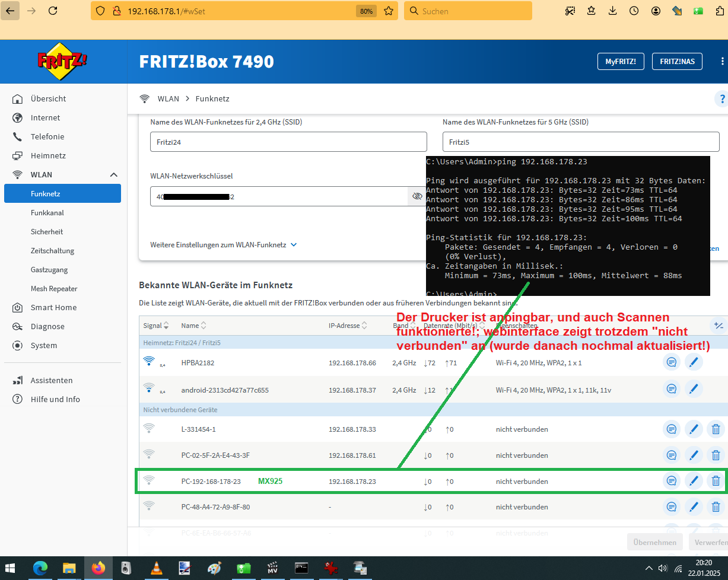Open Firefox downloads arrow icon
728x580 pixels.
click(613, 11)
